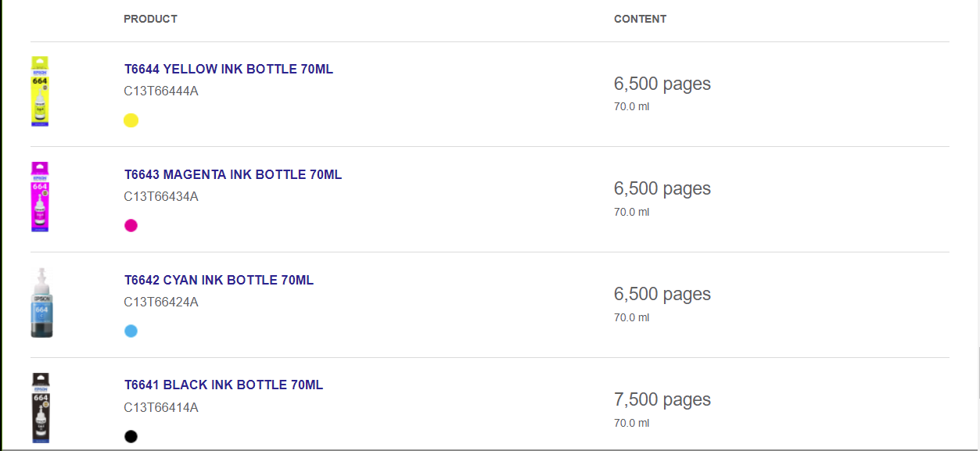The image size is (980, 451).
Task: Click the cyan color dot
Action: point(131,331)
